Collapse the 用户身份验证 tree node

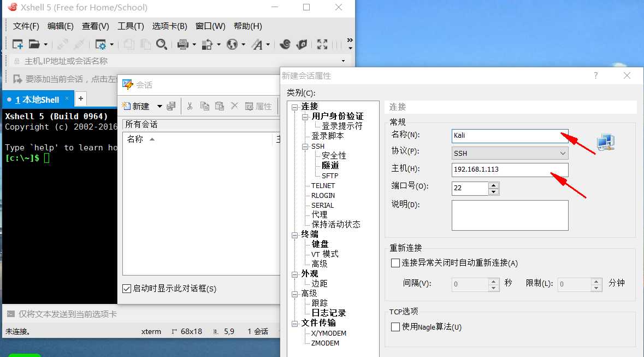point(305,117)
